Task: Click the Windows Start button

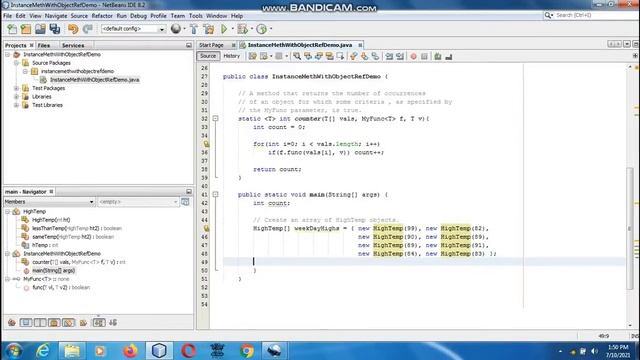Action: coord(14,351)
